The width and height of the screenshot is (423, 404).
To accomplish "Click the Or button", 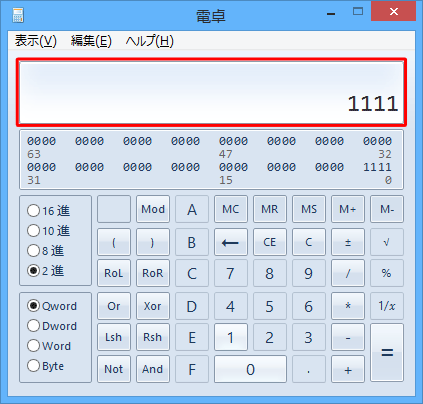I will pos(114,306).
